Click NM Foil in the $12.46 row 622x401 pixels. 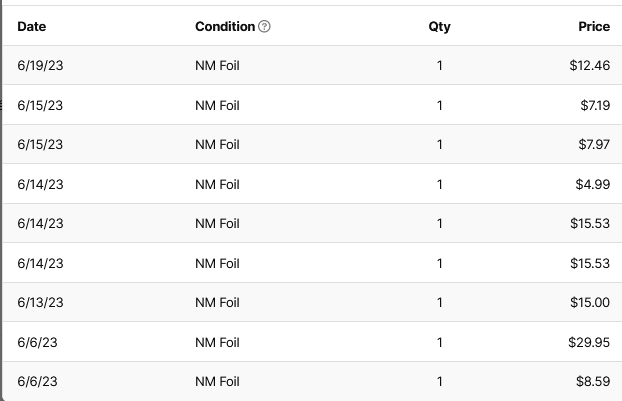click(217, 66)
